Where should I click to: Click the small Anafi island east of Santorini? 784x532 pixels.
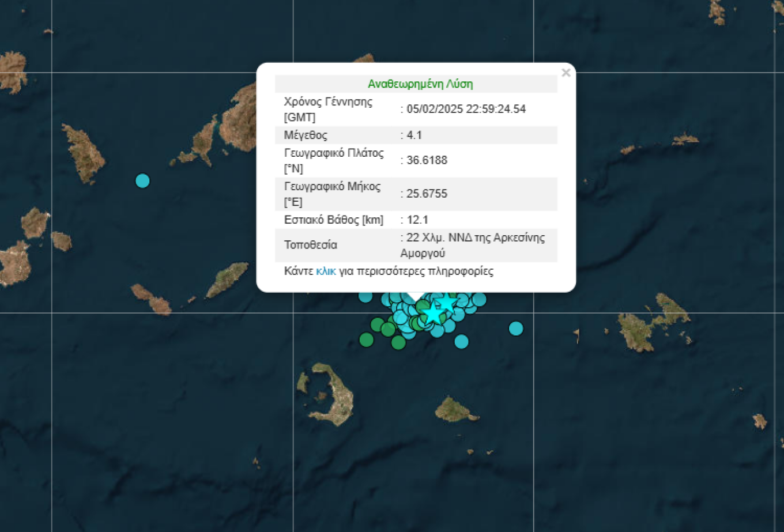454,409
